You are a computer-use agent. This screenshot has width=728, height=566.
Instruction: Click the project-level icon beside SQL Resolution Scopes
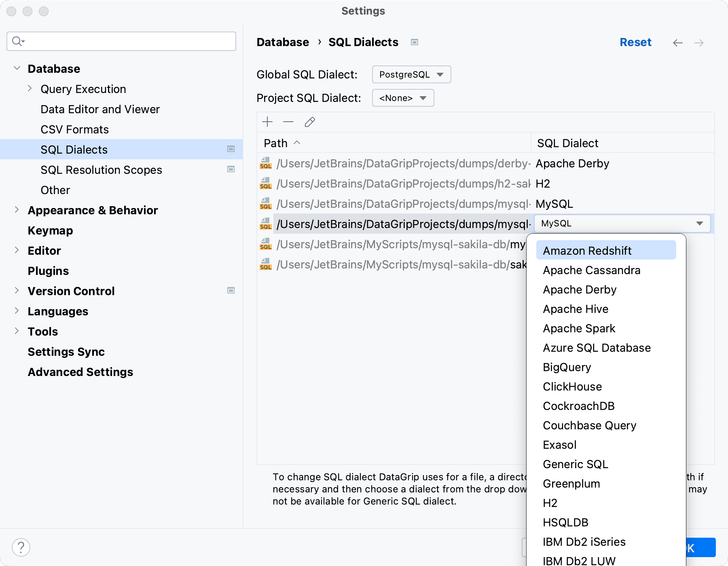(231, 169)
